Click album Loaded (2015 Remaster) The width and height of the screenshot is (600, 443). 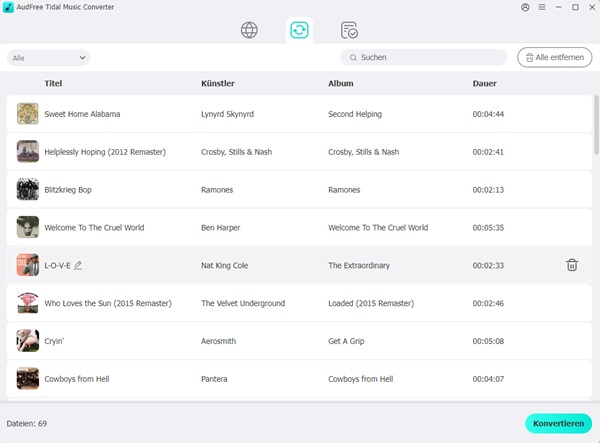click(x=371, y=303)
